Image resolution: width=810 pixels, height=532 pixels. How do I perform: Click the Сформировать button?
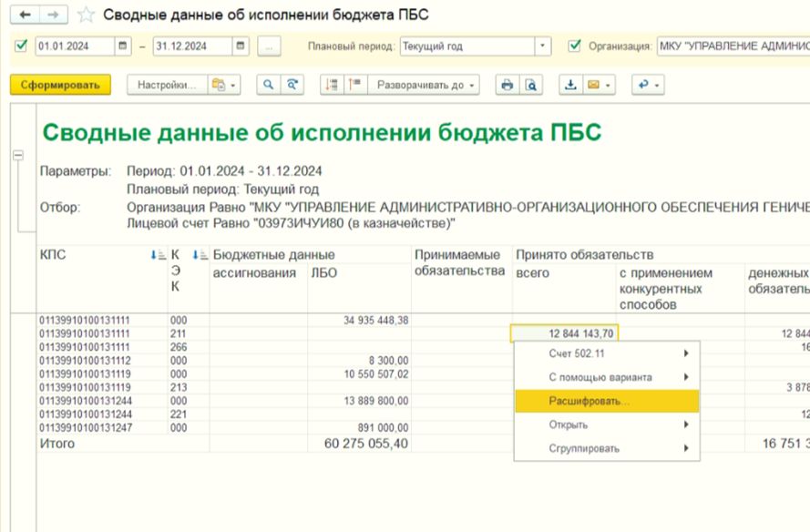point(60,85)
